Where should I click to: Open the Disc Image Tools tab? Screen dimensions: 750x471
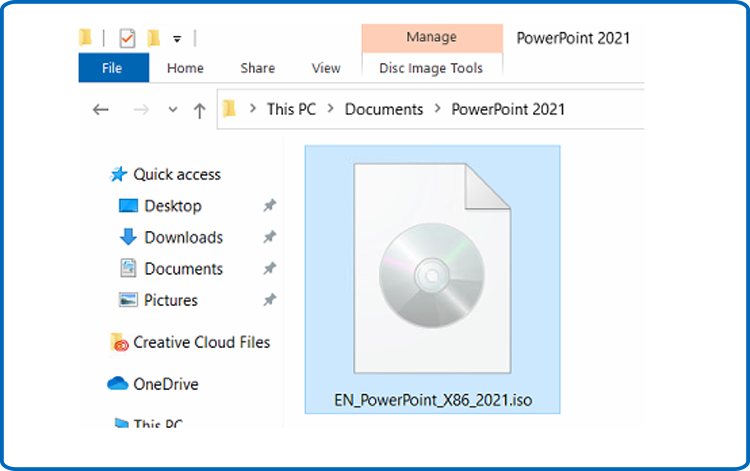tap(431, 68)
